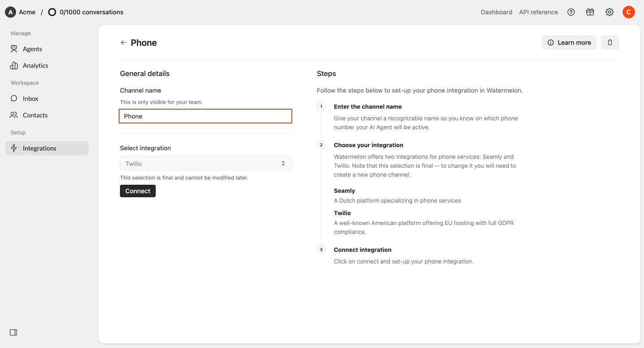644x348 pixels.
Task: Click the Twilio heading in the steps
Action: [342, 213]
